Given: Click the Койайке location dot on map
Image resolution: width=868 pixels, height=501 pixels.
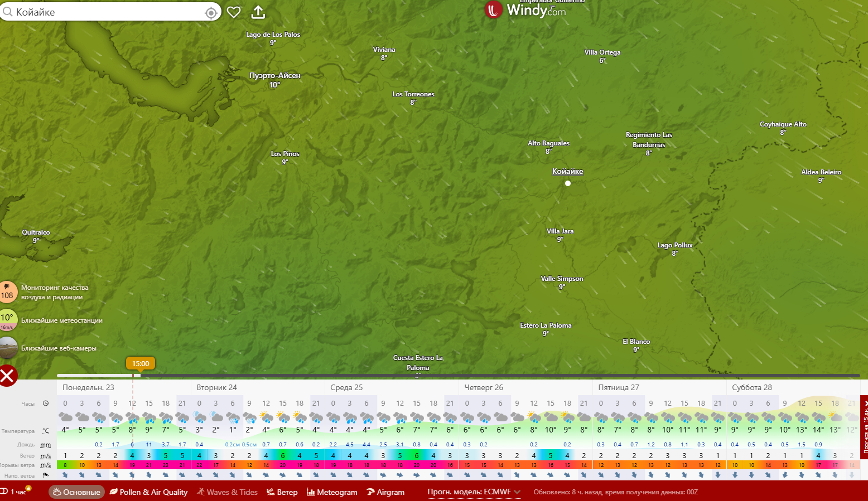Looking at the screenshot, I should pyautogui.click(x=568, y=183).
